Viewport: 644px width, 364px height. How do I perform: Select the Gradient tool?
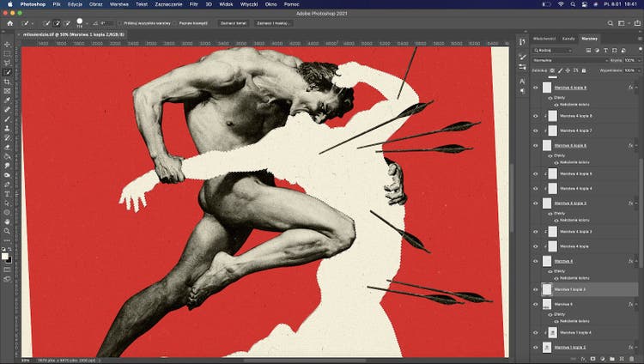(7, 156)
